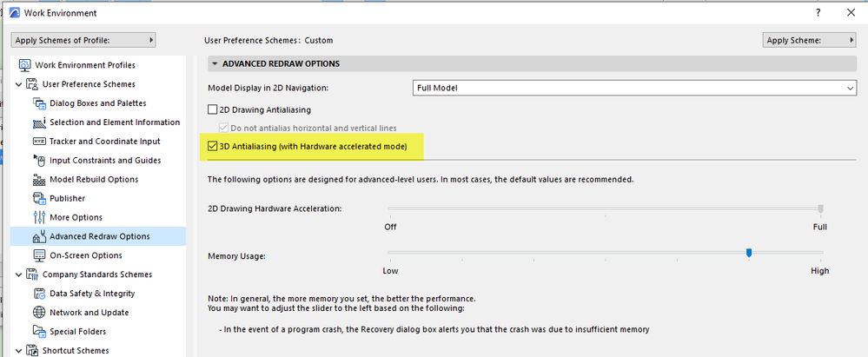868x357 pixels.
Task: Click the Network and Update globe icon
Action: click(x=39, y=313)
